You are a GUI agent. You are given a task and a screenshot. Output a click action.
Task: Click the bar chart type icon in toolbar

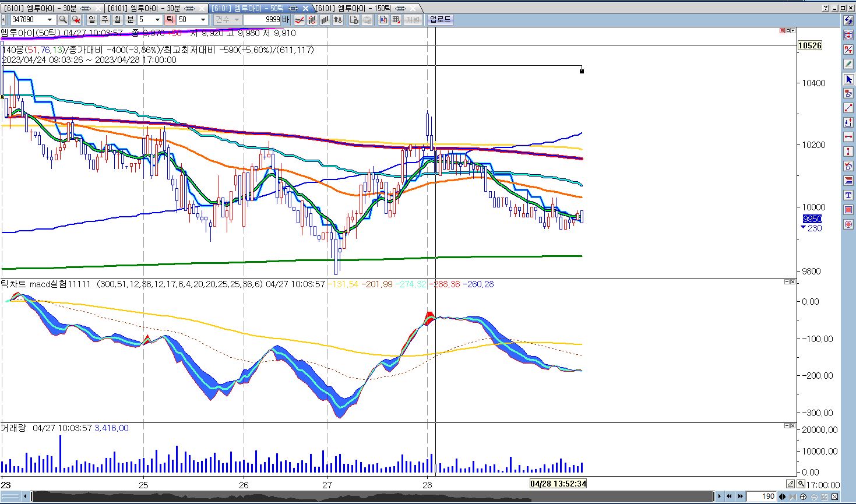[325, 20]
